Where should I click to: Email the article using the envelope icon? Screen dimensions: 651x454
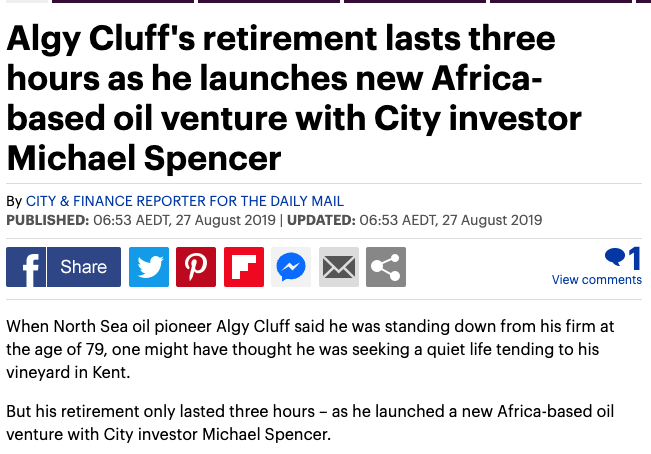click(339, 267)
